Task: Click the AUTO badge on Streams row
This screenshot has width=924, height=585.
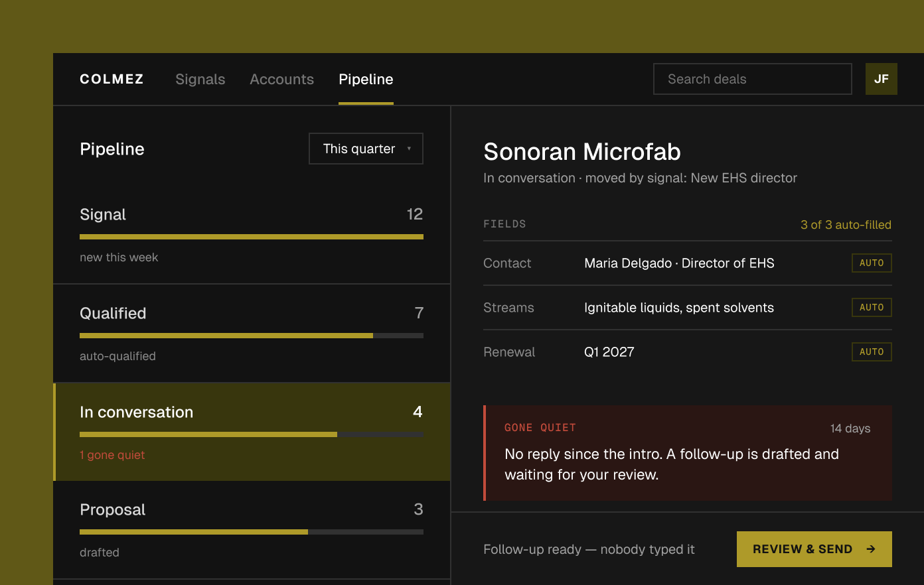Action: click(872, 307)
